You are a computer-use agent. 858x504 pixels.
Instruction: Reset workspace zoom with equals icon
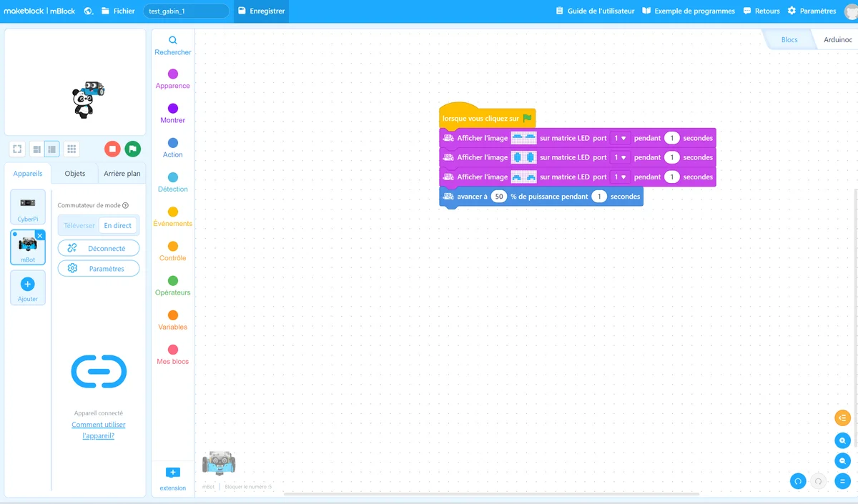coord(843,481)
